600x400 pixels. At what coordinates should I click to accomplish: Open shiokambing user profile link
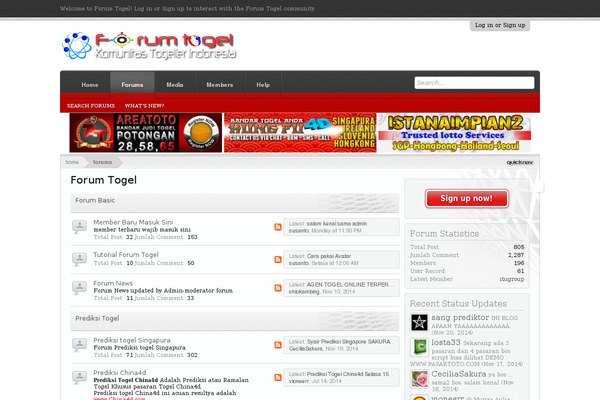point(304,292)
